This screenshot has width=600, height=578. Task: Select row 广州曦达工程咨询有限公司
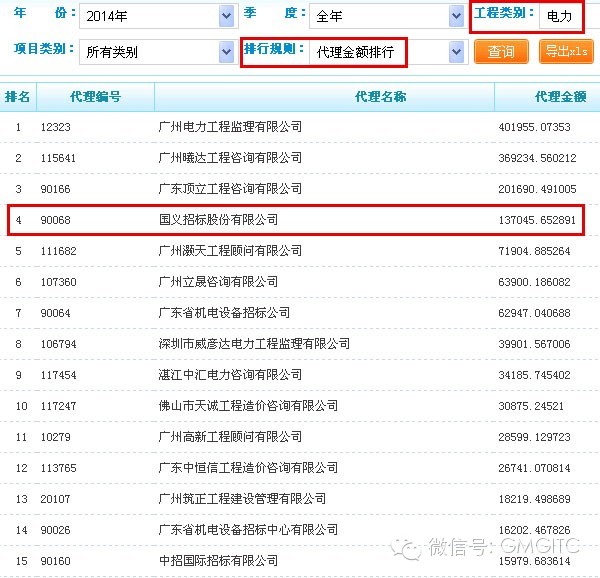tap(300, 158)
